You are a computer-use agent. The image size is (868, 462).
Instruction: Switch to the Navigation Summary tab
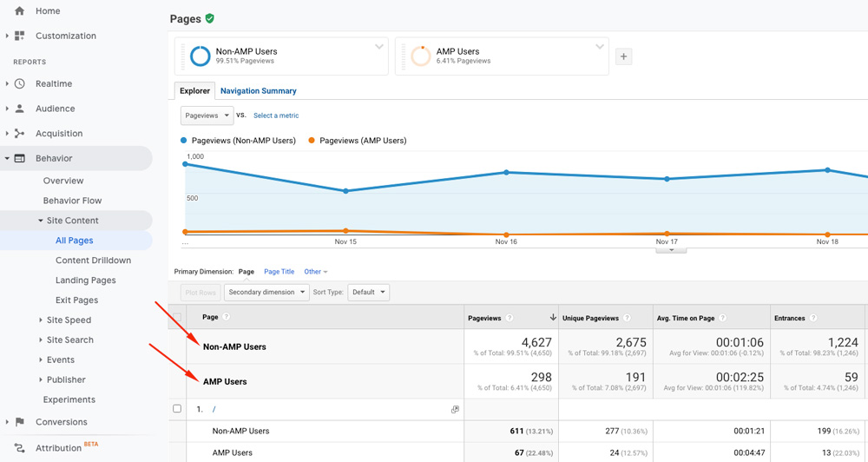point(259,91)
